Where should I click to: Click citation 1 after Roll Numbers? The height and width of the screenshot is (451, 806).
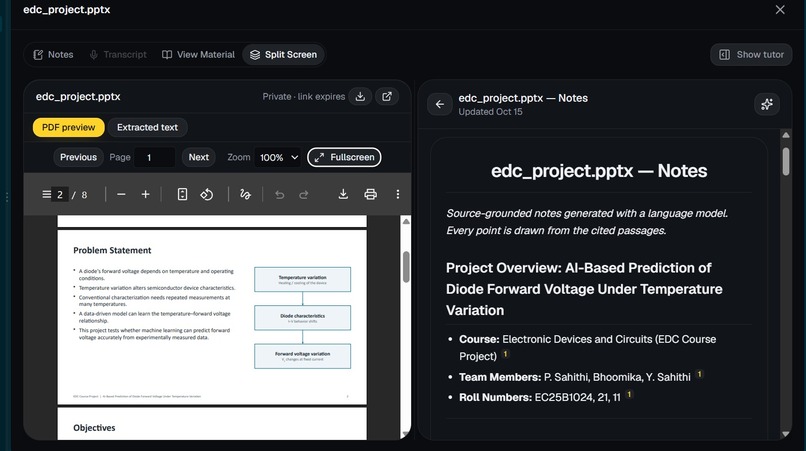coord(629,394)
